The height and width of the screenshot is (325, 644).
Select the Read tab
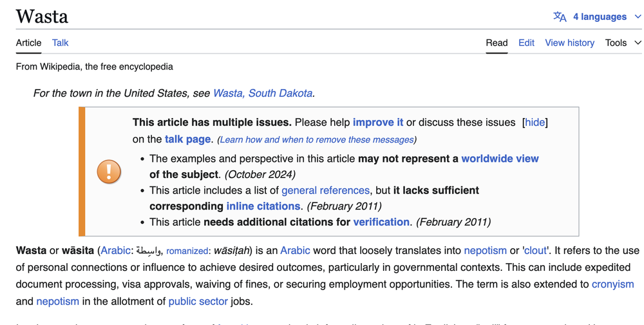(497, 43)
